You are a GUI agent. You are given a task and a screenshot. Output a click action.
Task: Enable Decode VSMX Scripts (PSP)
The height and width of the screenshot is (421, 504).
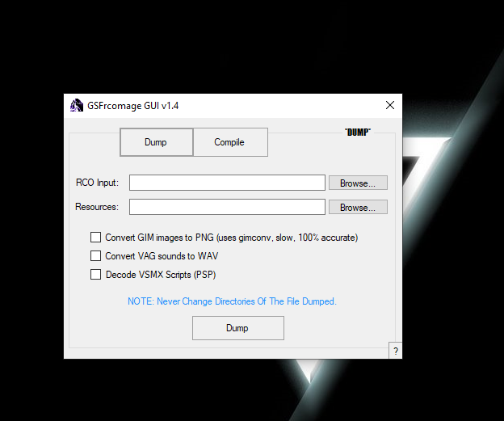point(95,275)
